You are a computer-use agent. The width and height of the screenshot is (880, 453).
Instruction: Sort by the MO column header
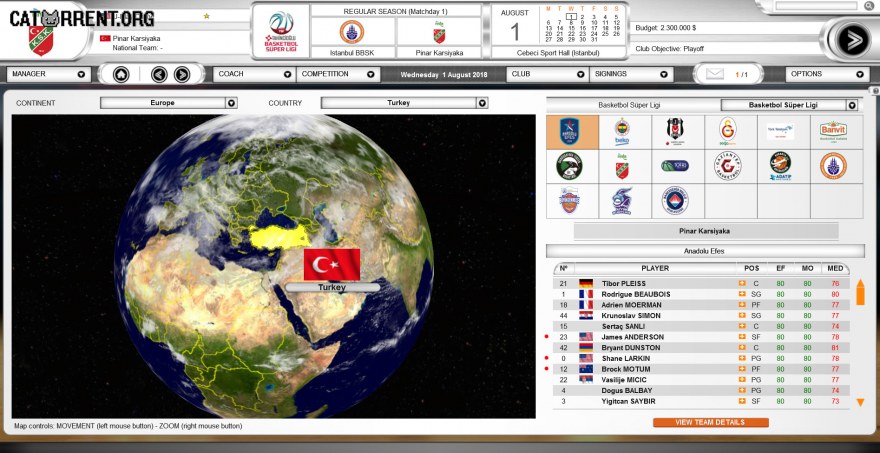click(x=808, y=268)
